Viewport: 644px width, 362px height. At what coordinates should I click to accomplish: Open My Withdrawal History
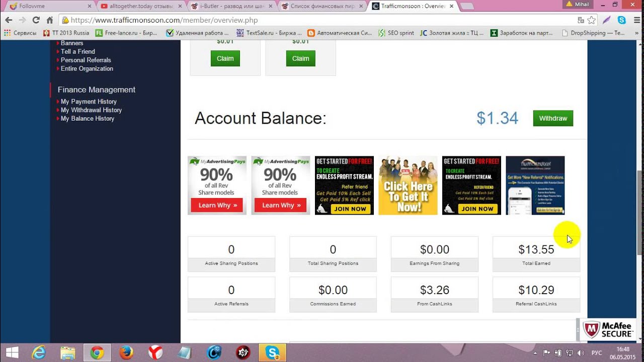point(91,110)
